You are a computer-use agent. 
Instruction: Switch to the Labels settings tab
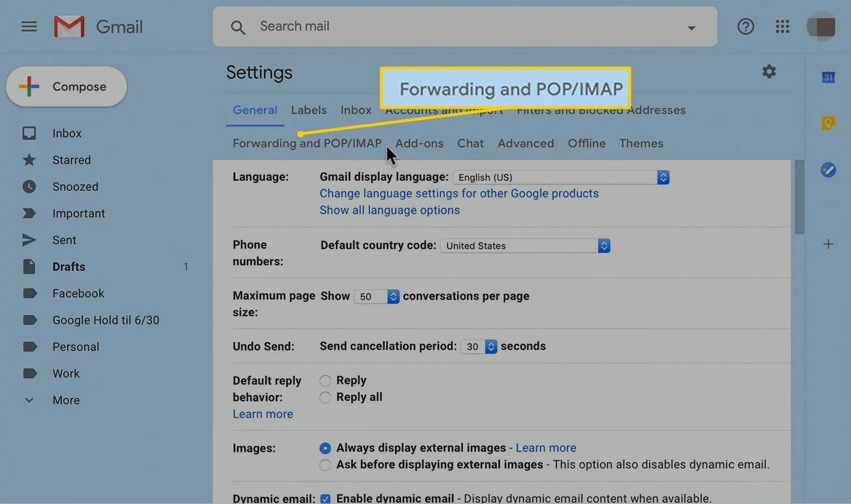pyautogui.click(x=309, y=110)
